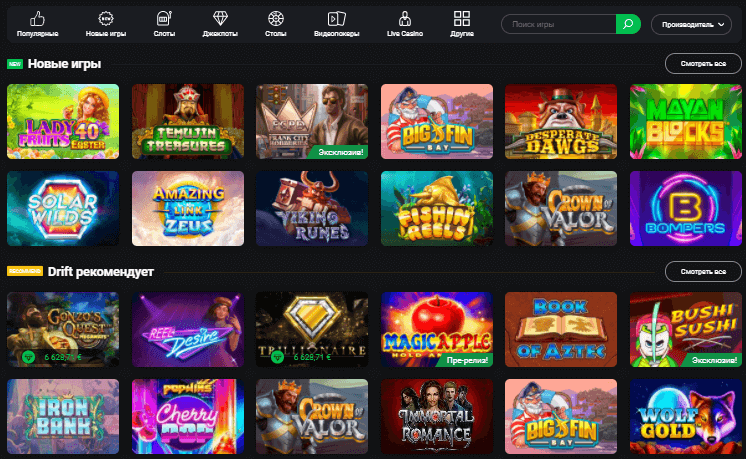This screenshot has height=459, width=746.
Task: Select the Видеопокеры cards category
Action: 336,24
